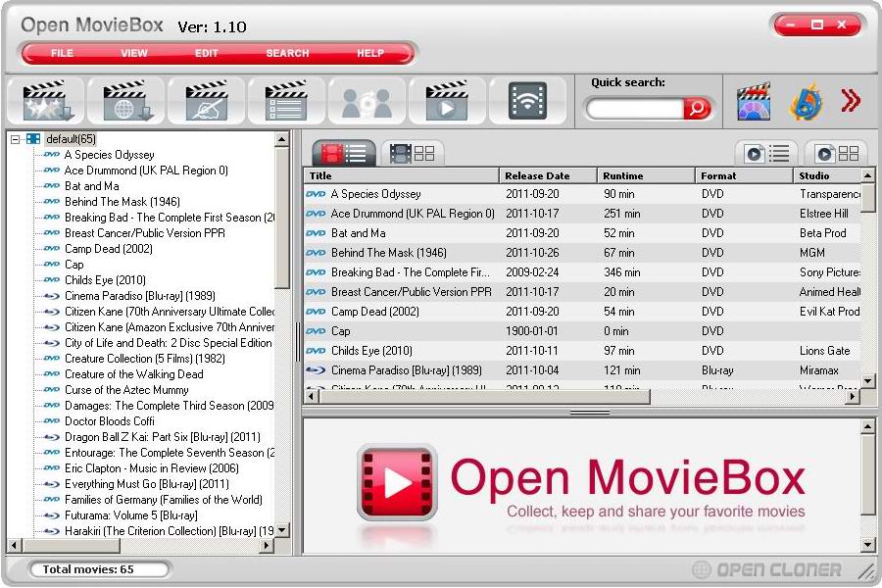Select Childs Eye (2010) row in table
The height and width of the screenshot is (588, 882).
click(582, 351)
